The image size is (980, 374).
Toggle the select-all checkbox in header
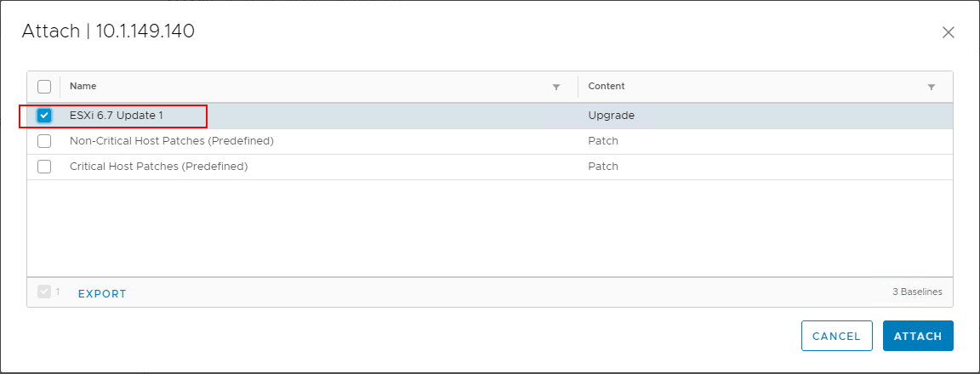click(x=44, y=86)
